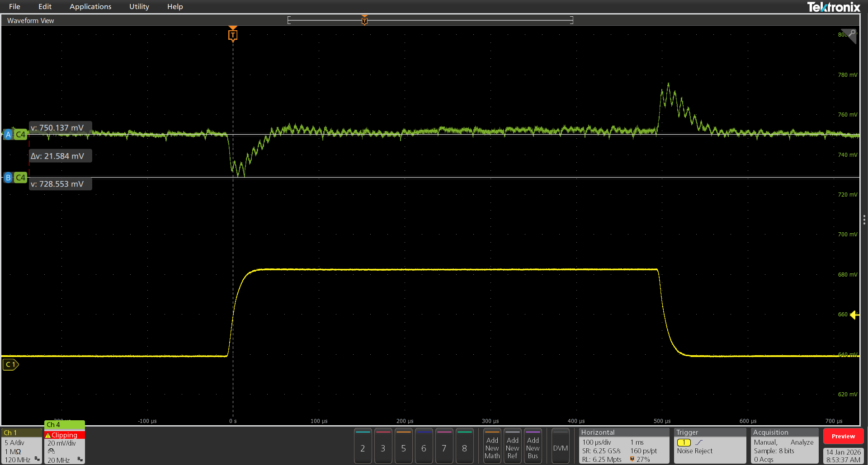This screenshot has height=465, width=868.
Task: Open the File menu
Action: pyautogui.click(x=14, y=6)
